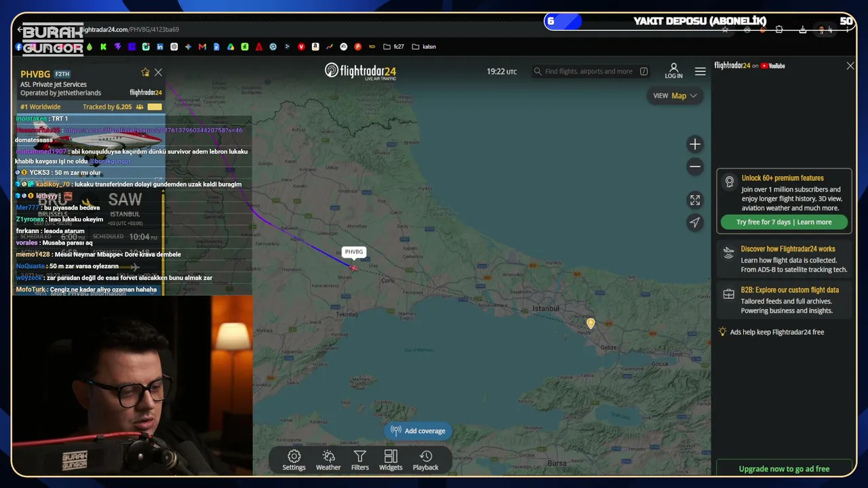
Task: Click the PHVBG callsign label on map
Action: pyautogui.click(x=354, y=252)
